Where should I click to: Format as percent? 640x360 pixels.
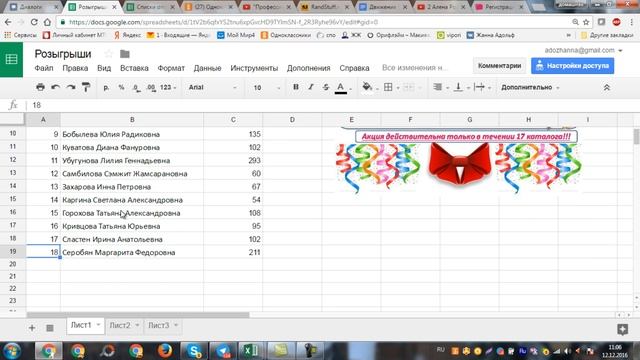point(121,87)
